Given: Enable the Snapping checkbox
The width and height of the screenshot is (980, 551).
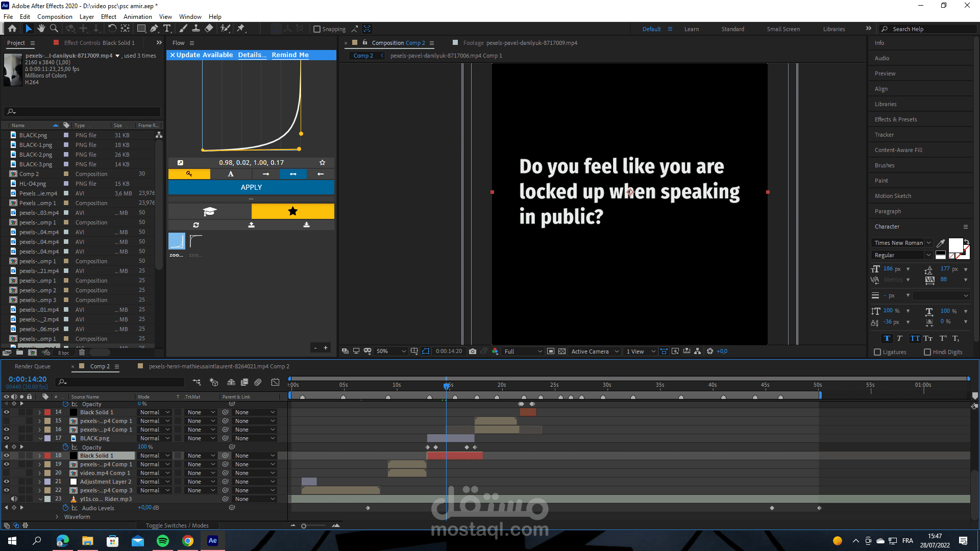Looking at the screenshot, I should click(317, 29).
